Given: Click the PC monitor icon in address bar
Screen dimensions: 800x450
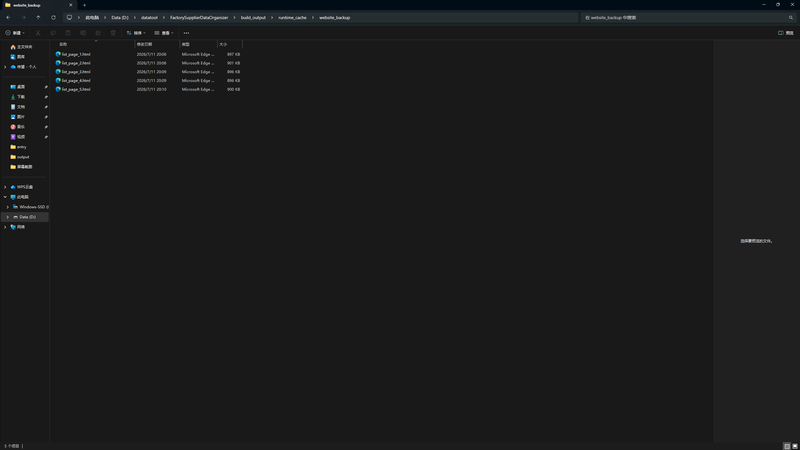Looking at the screenshot, I should pos(69,17).
